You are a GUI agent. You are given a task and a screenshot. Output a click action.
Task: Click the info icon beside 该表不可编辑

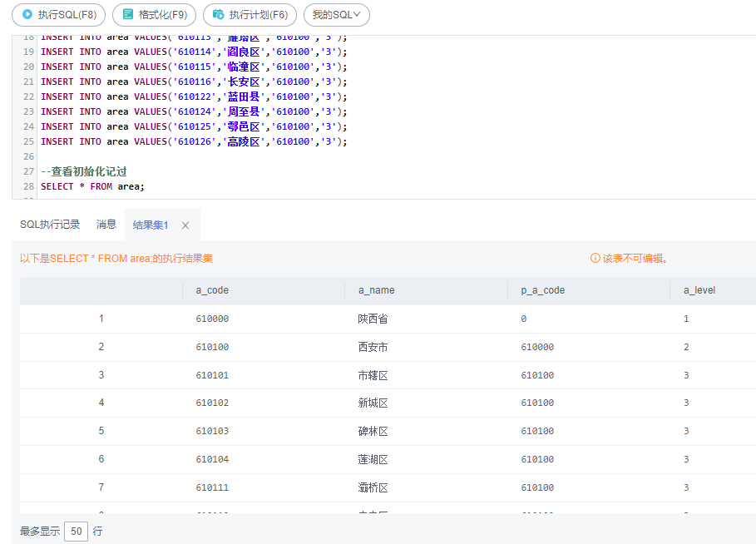[595, 258]
